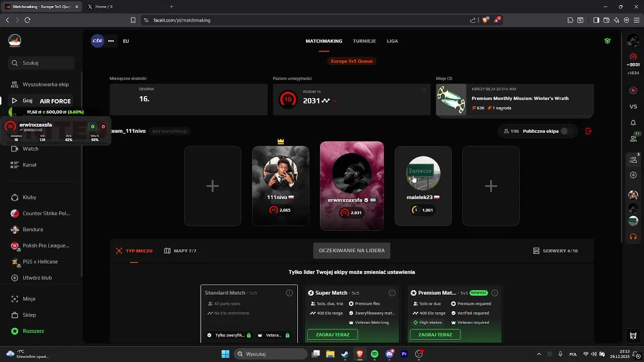
Task: Open Watch in the sidebar
Action: pyautogui.click(x=41, y=149)
